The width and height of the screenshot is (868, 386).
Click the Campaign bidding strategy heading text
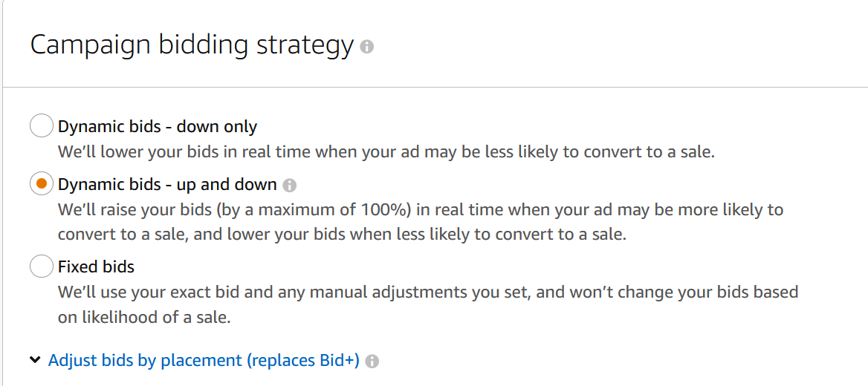pyautogui.click(x=192, y=45)
